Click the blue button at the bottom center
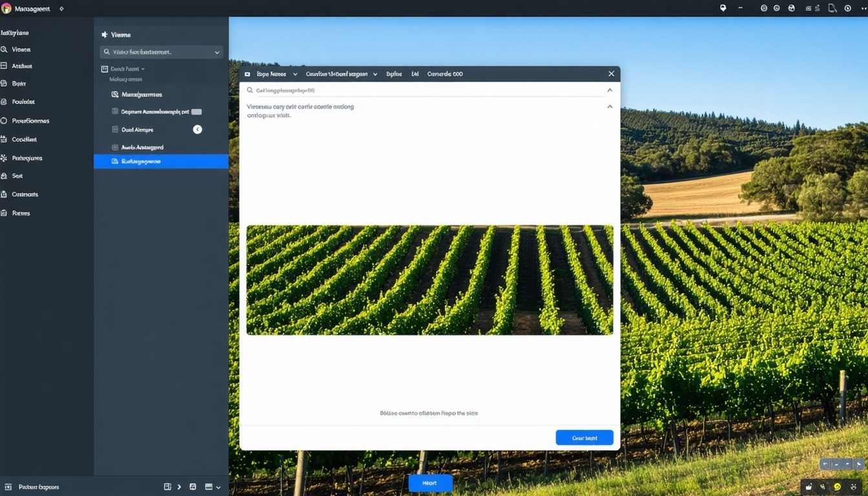This screenshot has width=868, height=496. [430, 482]
